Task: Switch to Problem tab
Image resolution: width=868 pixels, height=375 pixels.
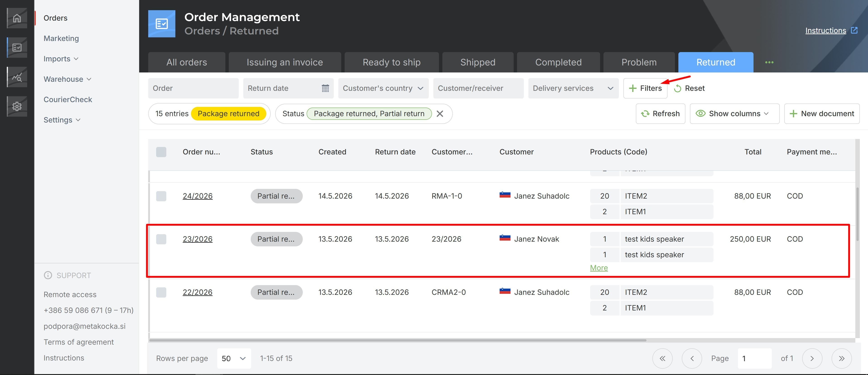Action: click(639, 62)
